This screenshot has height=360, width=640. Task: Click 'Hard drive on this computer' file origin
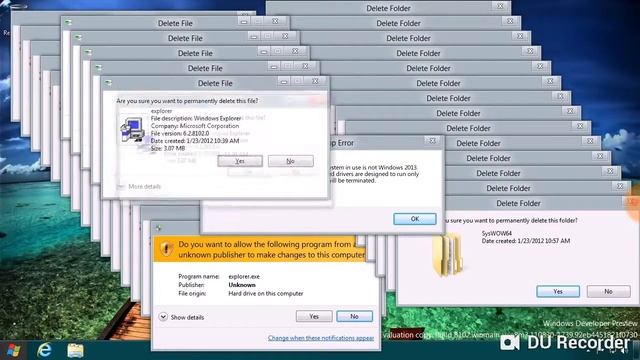[266, 293]
